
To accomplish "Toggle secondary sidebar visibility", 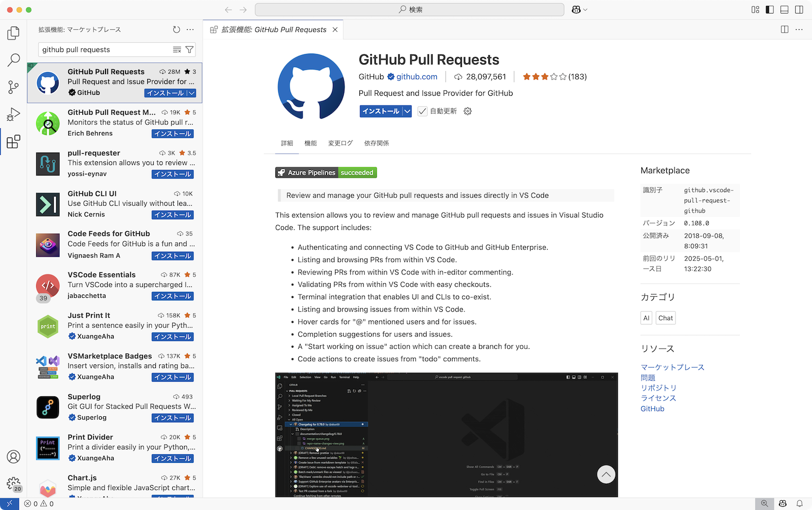I will (799, 10).
